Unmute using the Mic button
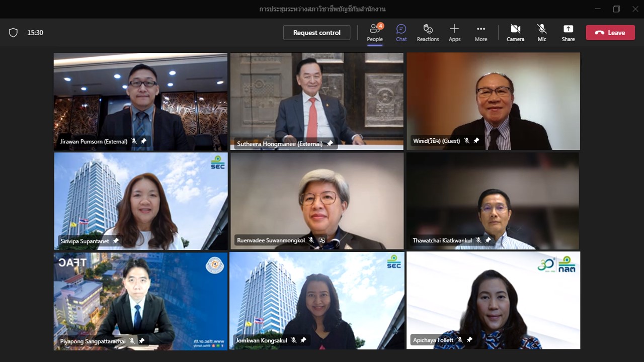Image resolution: width=644 pixels, height=362 pixels. click(x=542, y=33)
